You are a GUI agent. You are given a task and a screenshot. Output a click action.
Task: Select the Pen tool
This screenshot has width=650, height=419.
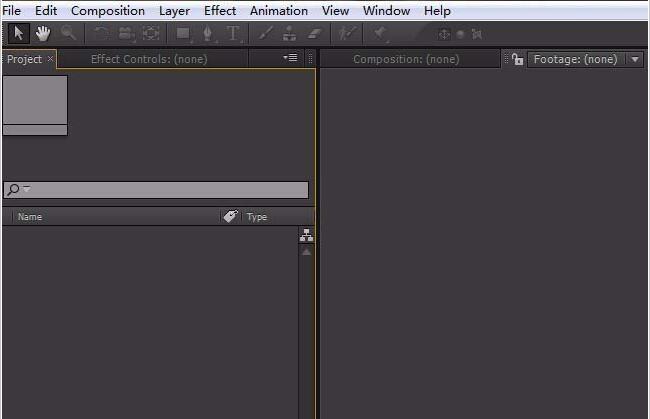(x=208, y=34)
